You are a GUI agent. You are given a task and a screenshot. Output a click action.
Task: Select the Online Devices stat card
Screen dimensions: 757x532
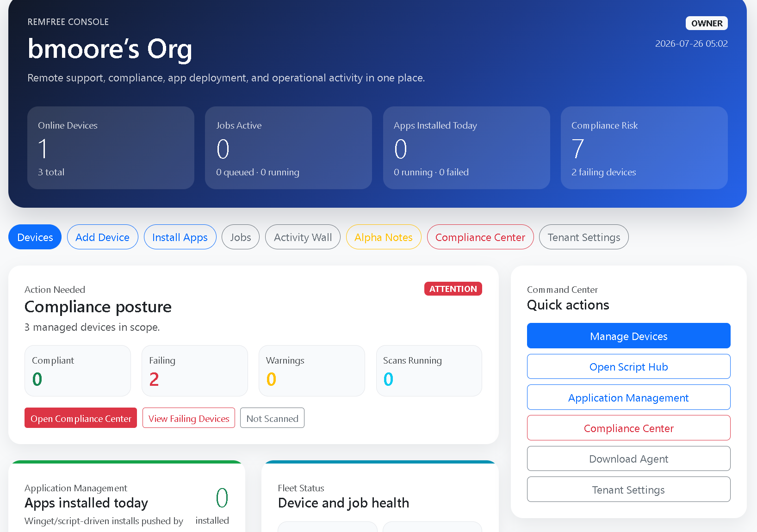(111, 148)
